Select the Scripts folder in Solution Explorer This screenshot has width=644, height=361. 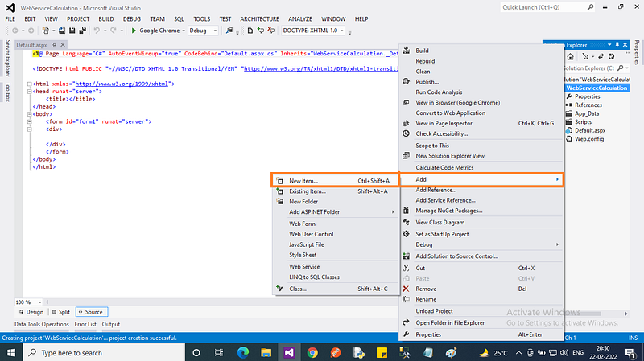pos(583,122)
